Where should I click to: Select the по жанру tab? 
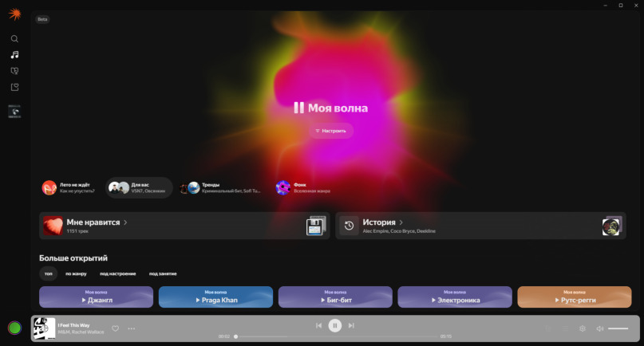click(x=76, y=273)
